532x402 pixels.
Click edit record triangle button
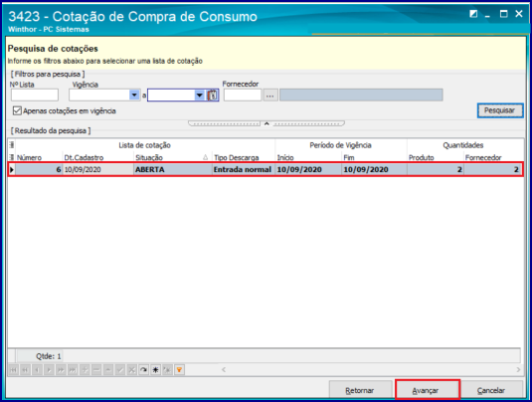pos(108,370)
